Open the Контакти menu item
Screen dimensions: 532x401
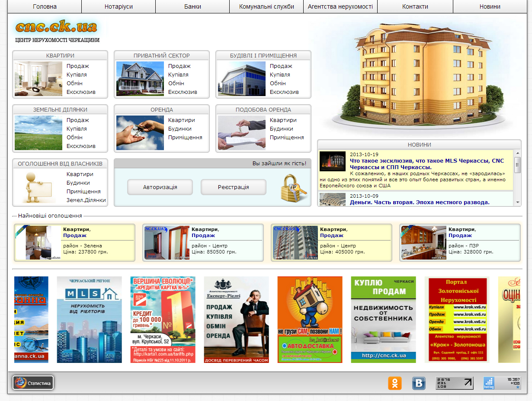pos(415,6)
